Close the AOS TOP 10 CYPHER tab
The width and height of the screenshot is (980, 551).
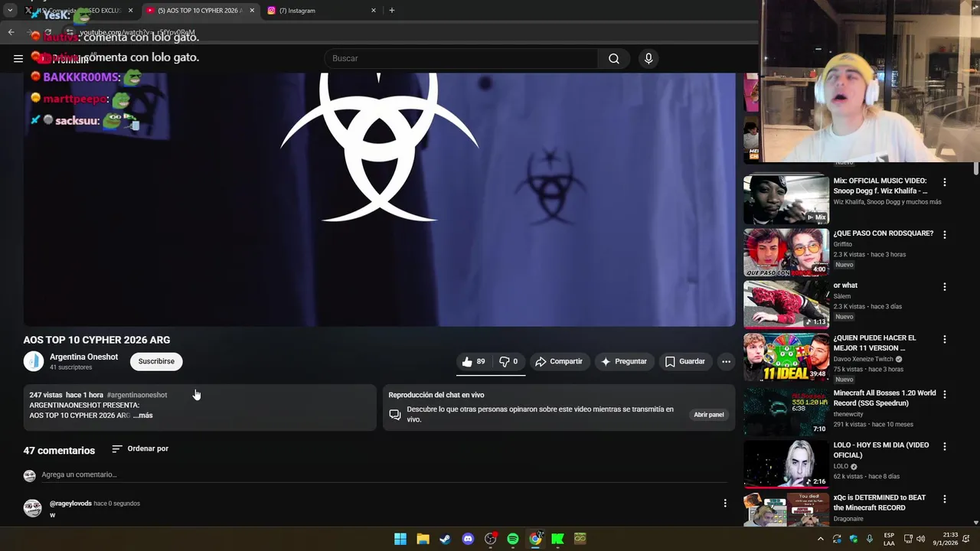click(252, 11)
